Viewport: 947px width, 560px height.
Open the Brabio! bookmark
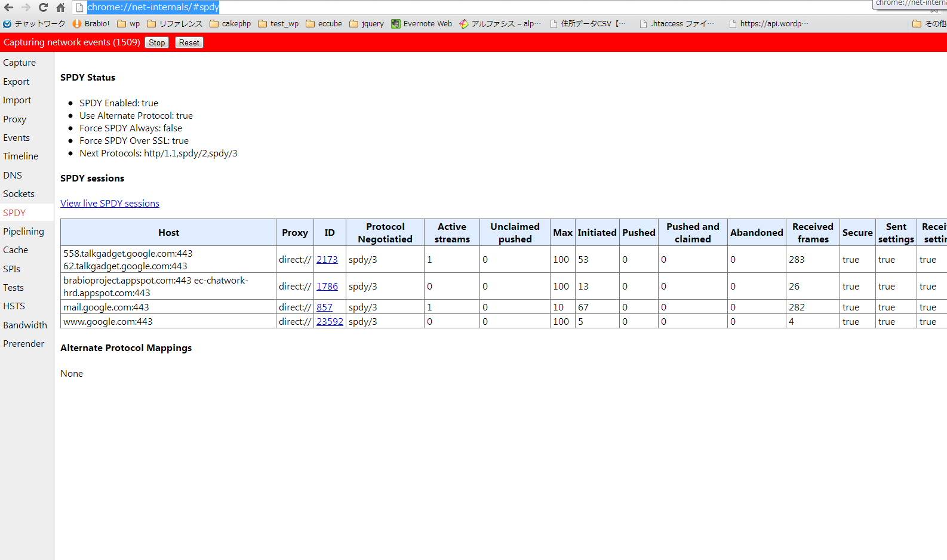tap(91, 24)
